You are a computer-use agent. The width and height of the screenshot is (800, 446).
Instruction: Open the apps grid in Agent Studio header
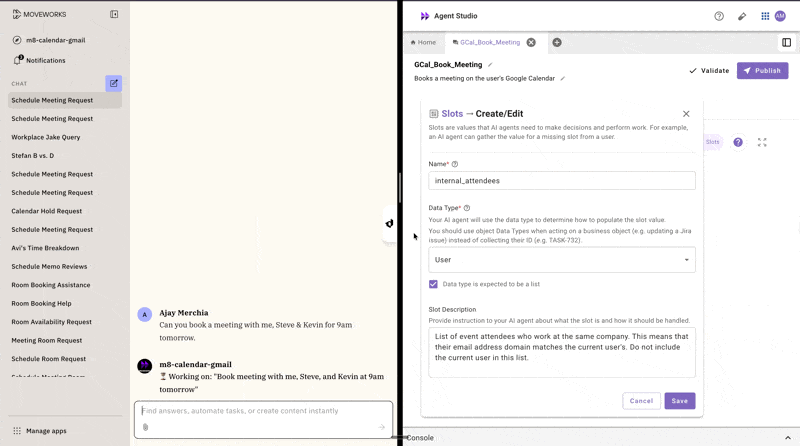765,16
